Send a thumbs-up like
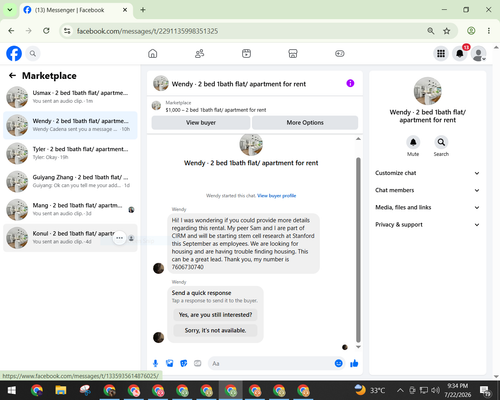Image resolution: width=500 pixels, height=400 pixels. (x=354, y=363)
